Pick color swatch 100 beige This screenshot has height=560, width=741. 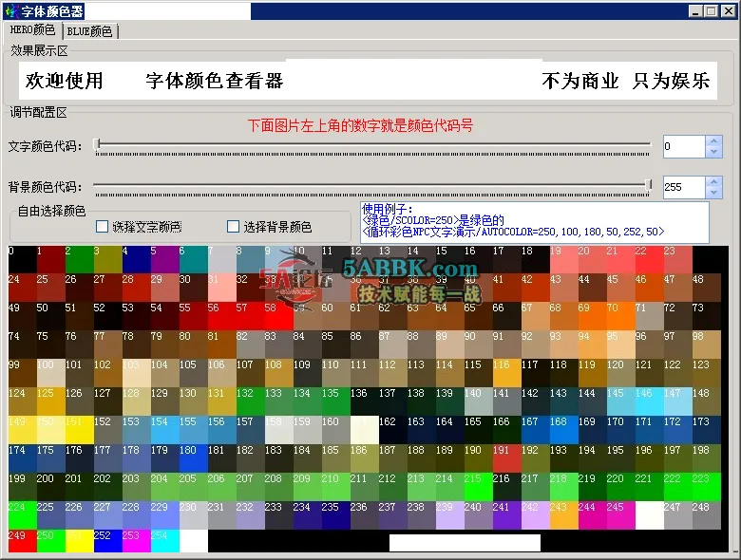point(51,373)
